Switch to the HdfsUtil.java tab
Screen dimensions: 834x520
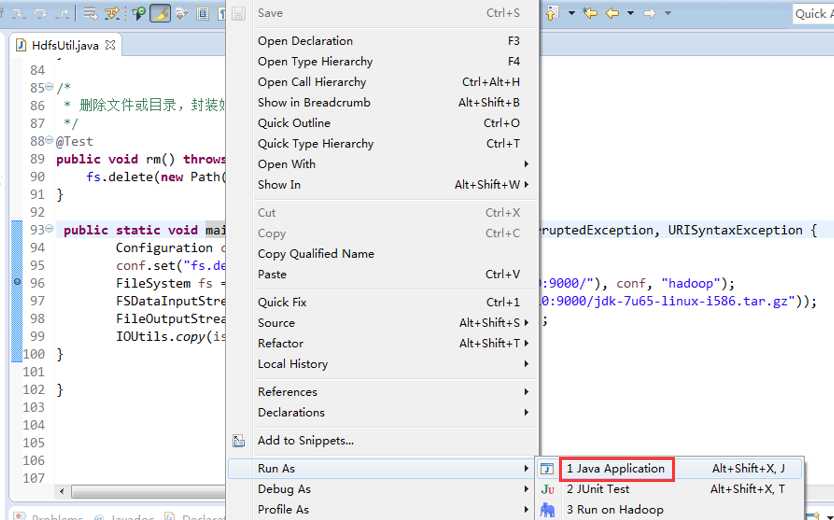point(65,46)
